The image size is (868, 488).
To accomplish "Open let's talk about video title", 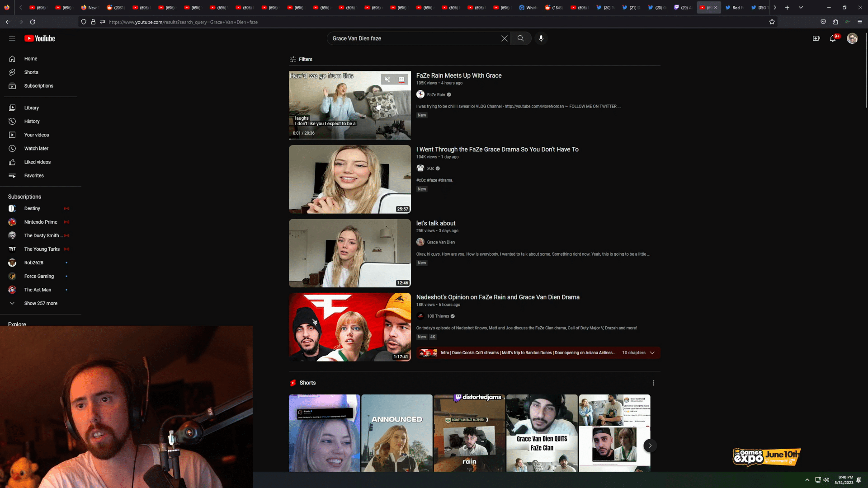I will 436,223.
